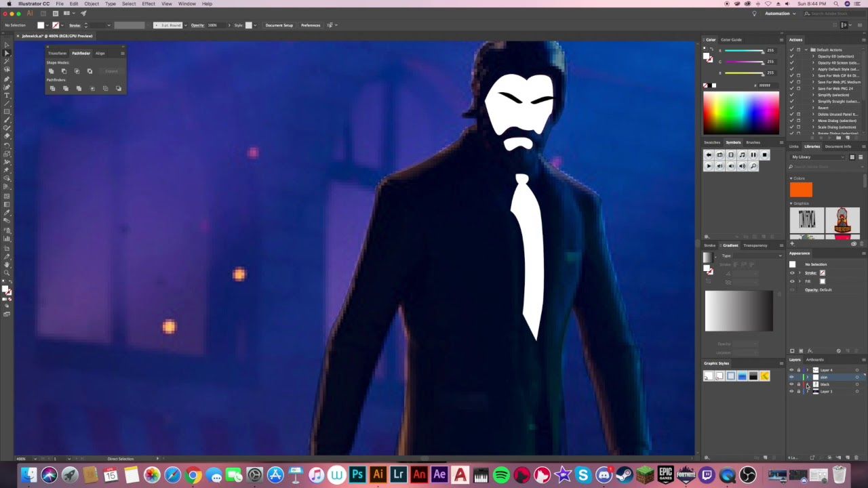Select the Zoom tool in toolbar
The width and height of the screenshot is (868, 488).
7,273
